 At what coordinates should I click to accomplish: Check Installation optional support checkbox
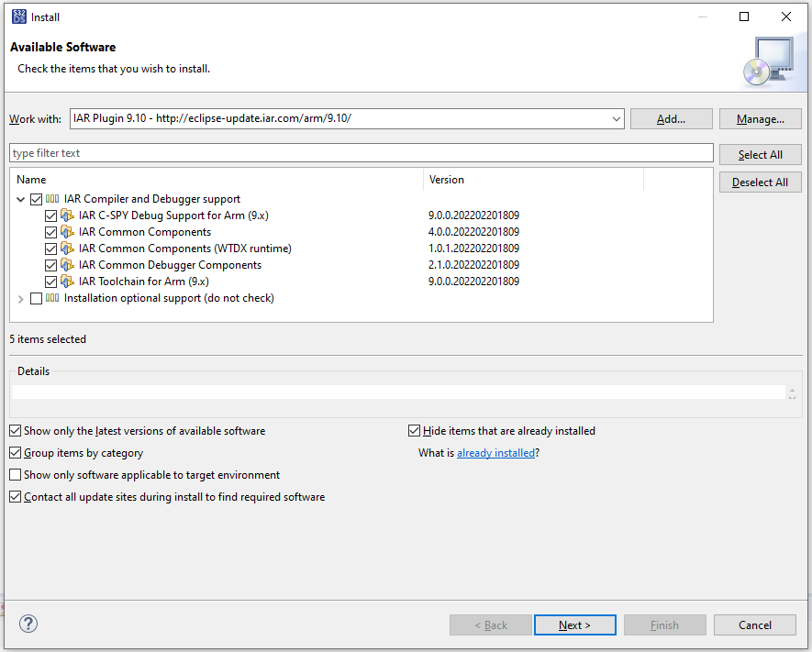36,298
